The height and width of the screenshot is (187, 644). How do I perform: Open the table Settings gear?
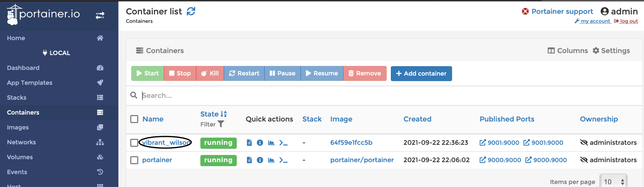611,51
